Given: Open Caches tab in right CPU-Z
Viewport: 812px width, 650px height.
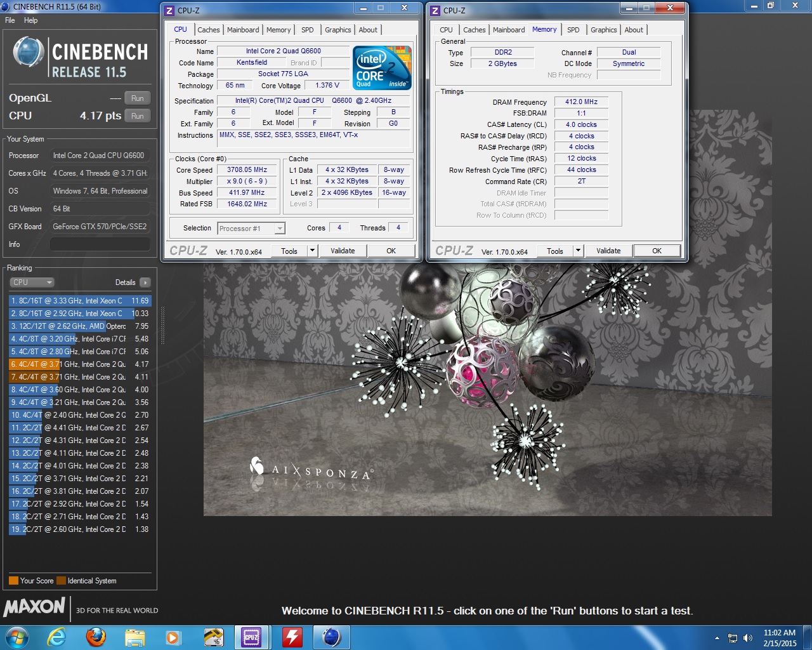Looking at the screenshot, I should click(x=474, y=30).
